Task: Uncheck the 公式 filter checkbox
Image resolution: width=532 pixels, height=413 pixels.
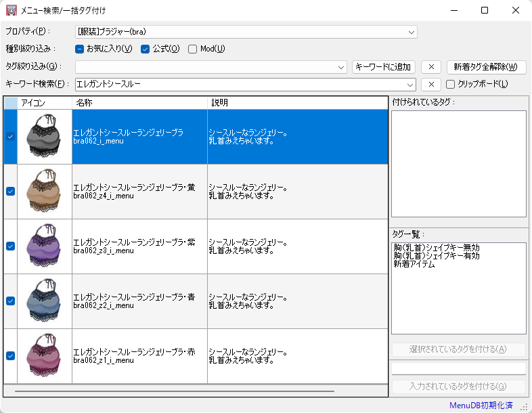Action: [x=145, y=49]
